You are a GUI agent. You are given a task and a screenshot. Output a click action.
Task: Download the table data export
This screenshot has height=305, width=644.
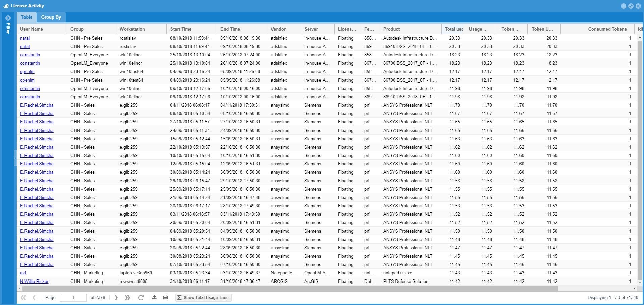coord(155,297)
